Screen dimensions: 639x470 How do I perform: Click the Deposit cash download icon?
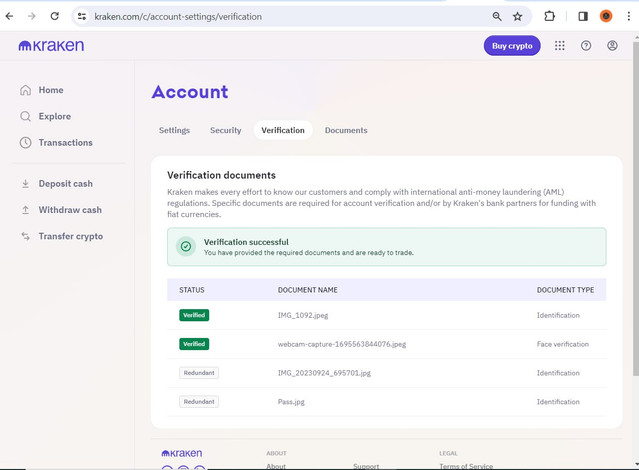[25, 184]
